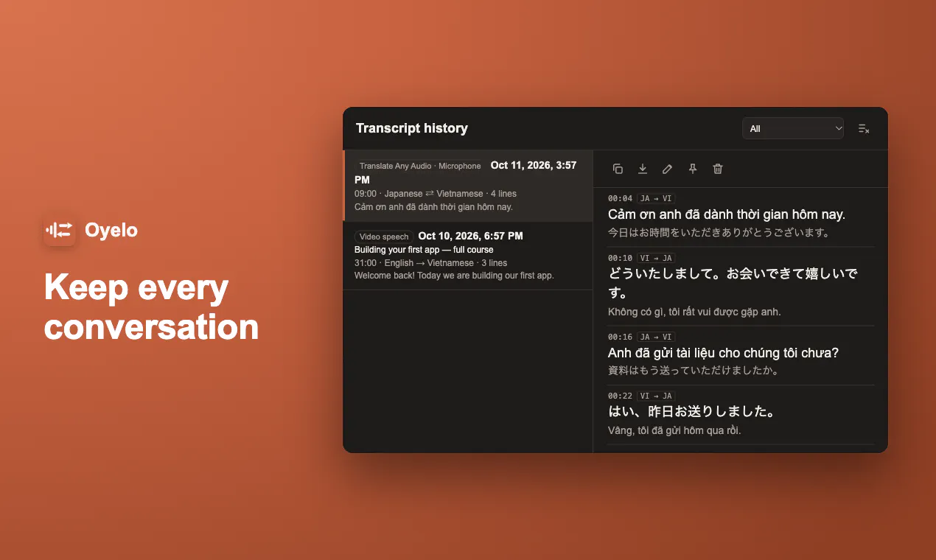Download the transcript using the download icon
This screenshot has height=560, width=936.
tap(643, 169)
